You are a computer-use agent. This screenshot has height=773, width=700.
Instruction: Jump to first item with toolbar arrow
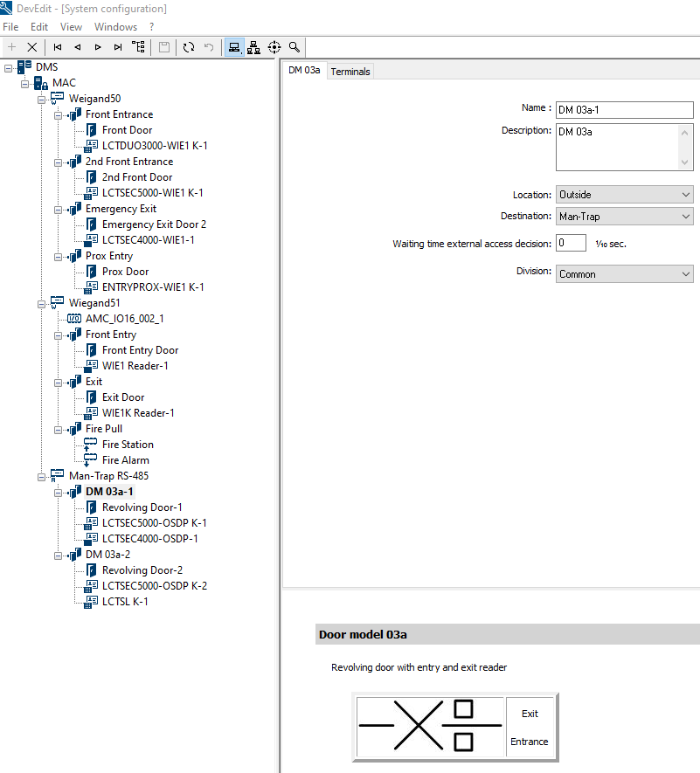coord(58,47)
